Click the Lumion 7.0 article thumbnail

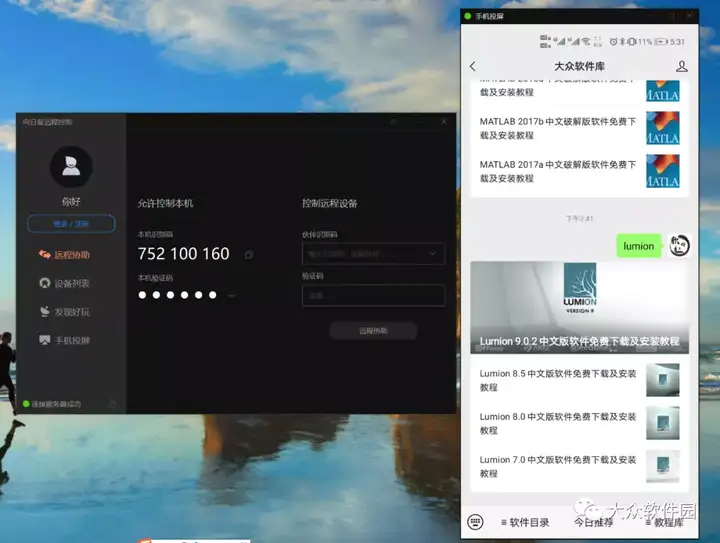[663, 466]
